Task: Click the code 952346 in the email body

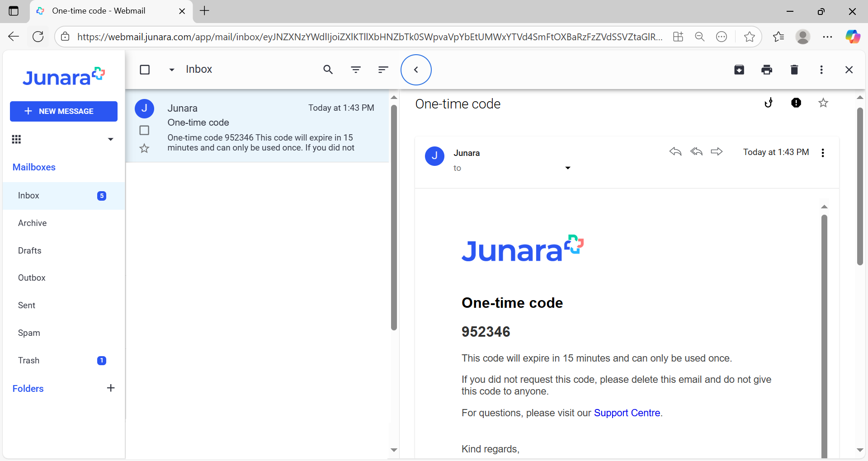Action: click(x=486, y=332)
